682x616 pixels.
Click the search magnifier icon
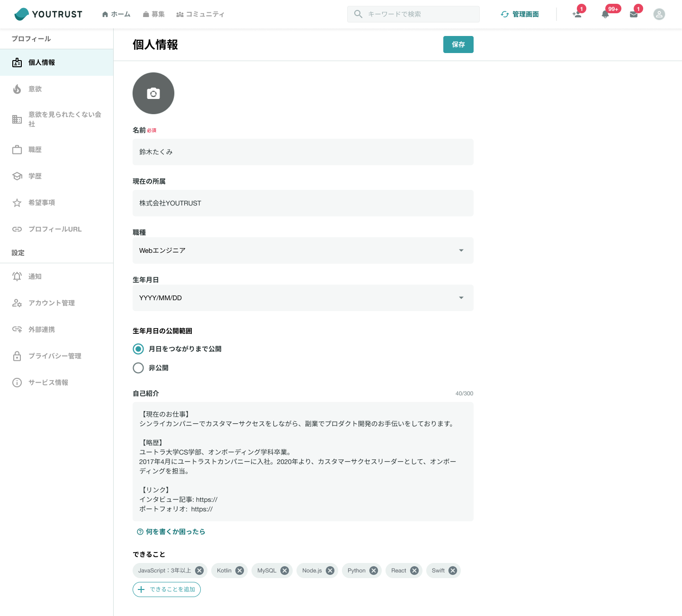(359, 14)
